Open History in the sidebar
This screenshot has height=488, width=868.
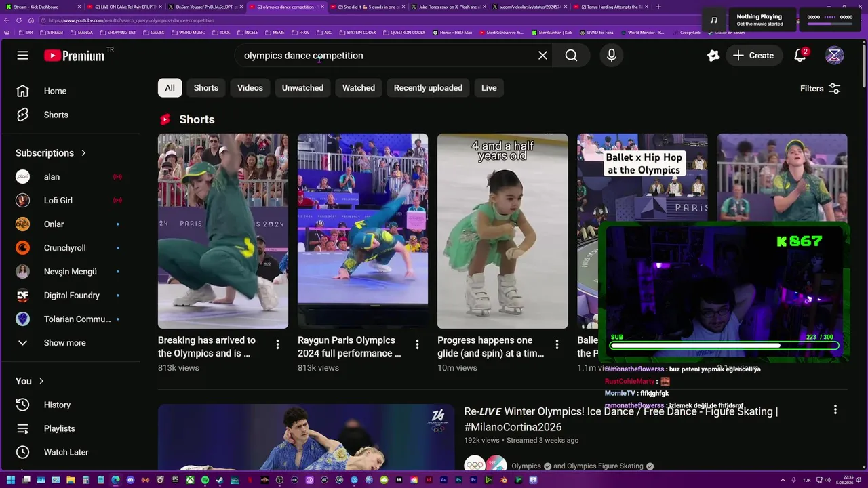pos(56,405)
